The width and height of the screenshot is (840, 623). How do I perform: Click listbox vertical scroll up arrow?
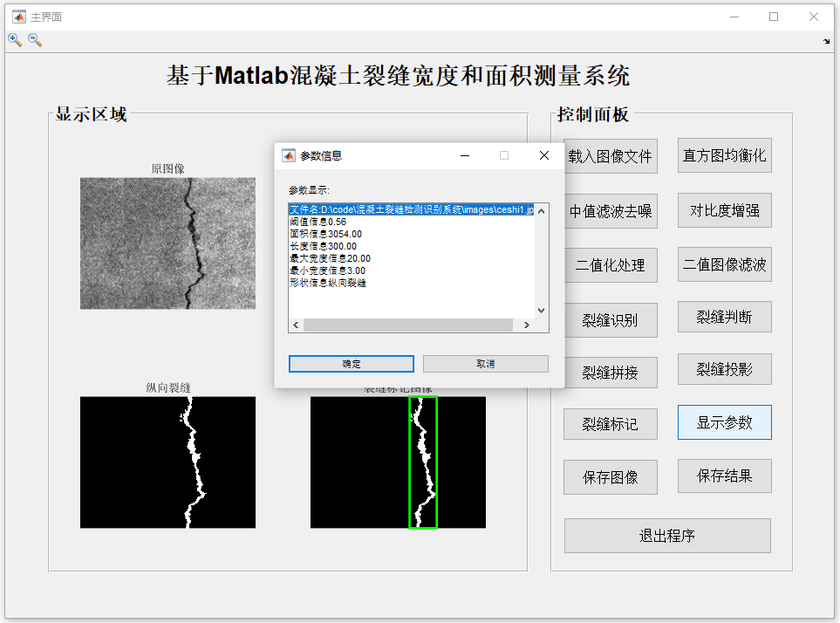(x=541, y=211)
